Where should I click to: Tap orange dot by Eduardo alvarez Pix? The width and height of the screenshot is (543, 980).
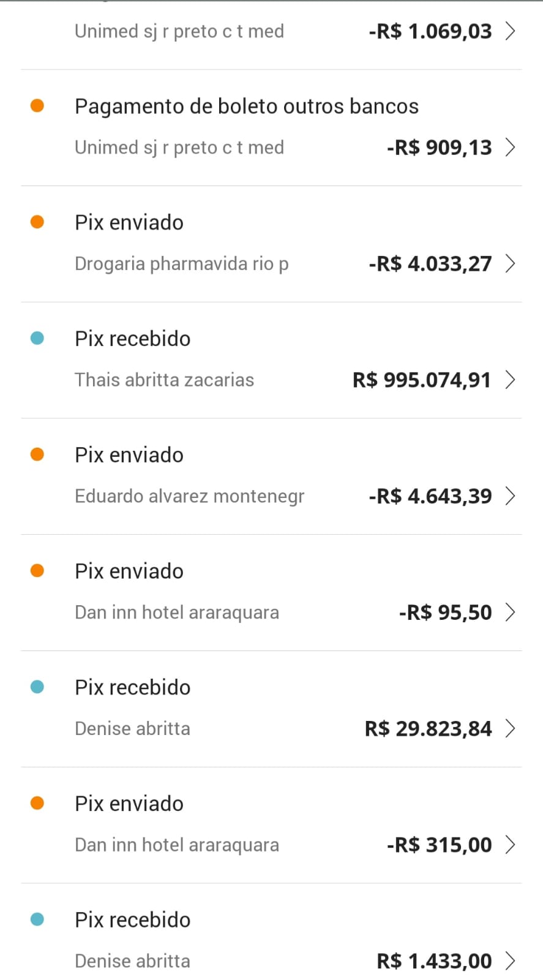click(37, 454)
